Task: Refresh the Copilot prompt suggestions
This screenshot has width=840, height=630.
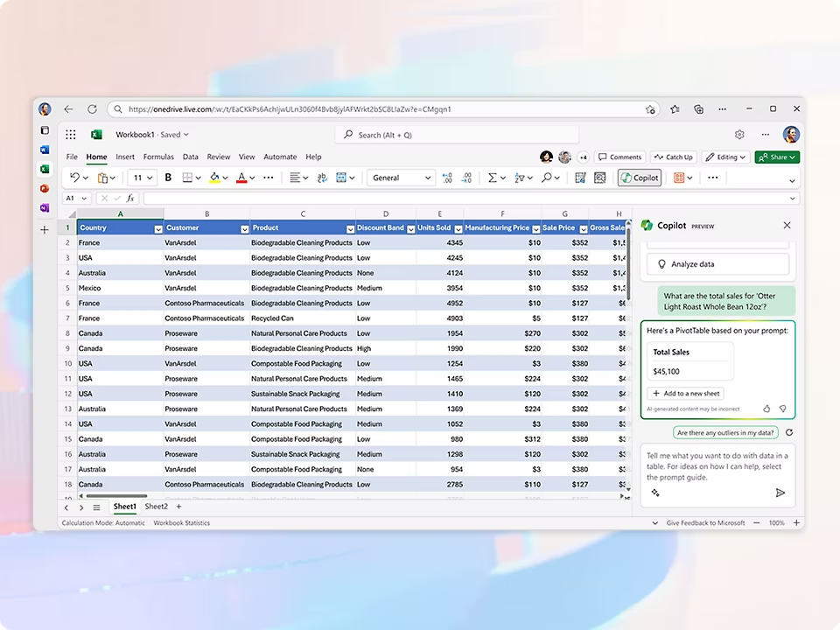Action: 789,432
